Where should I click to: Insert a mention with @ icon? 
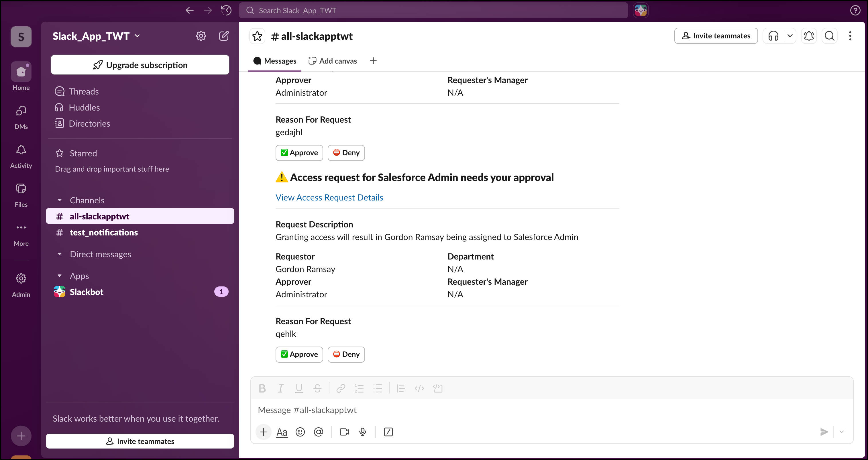(319, 432)
